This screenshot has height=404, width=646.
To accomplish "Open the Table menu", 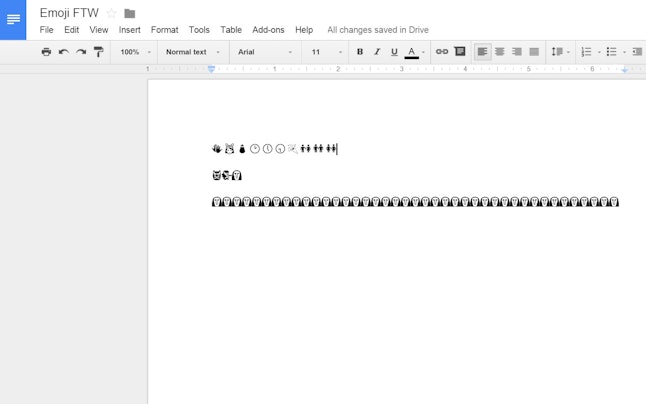I will tap(231, 30).
